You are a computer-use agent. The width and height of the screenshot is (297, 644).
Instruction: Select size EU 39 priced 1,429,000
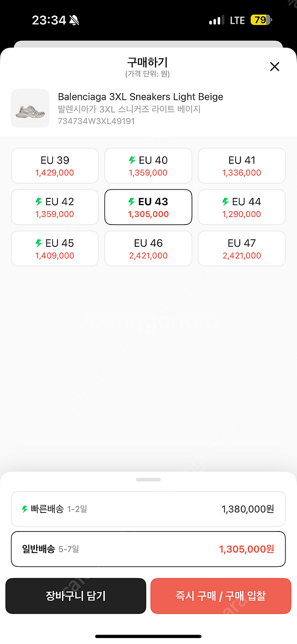pos(55,166)
